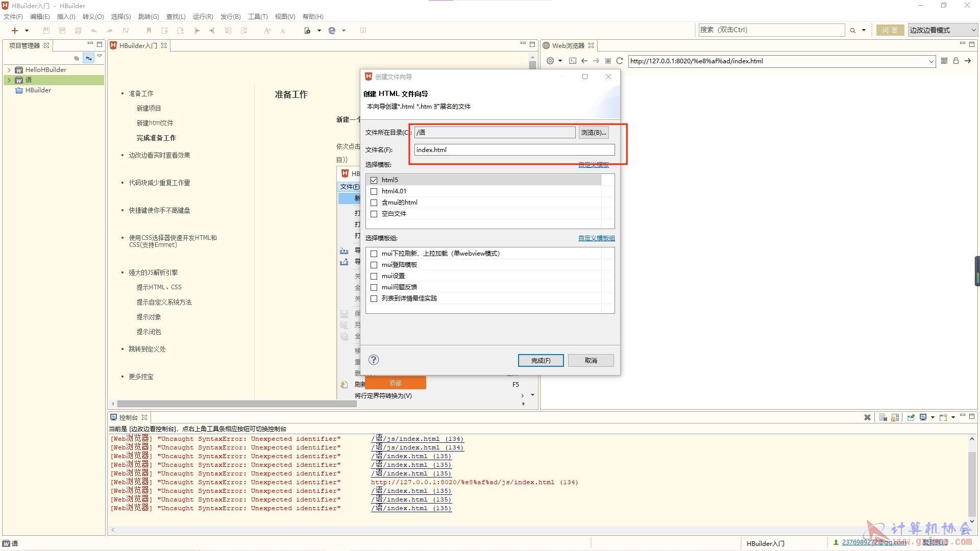Viewport: 980px width, 551px height.
Task: Click browser forward arrow icon
Action: 596,61
